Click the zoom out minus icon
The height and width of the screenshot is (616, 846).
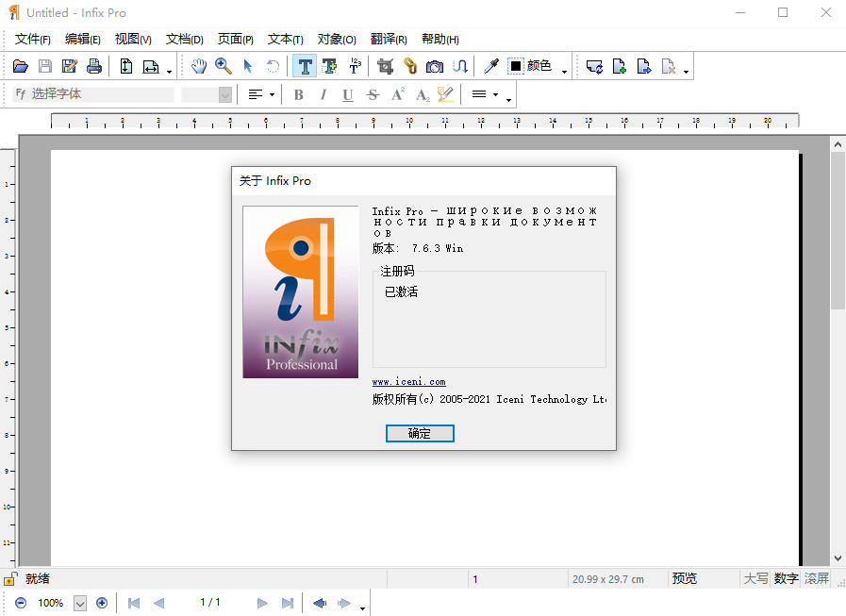click(21, 603)
